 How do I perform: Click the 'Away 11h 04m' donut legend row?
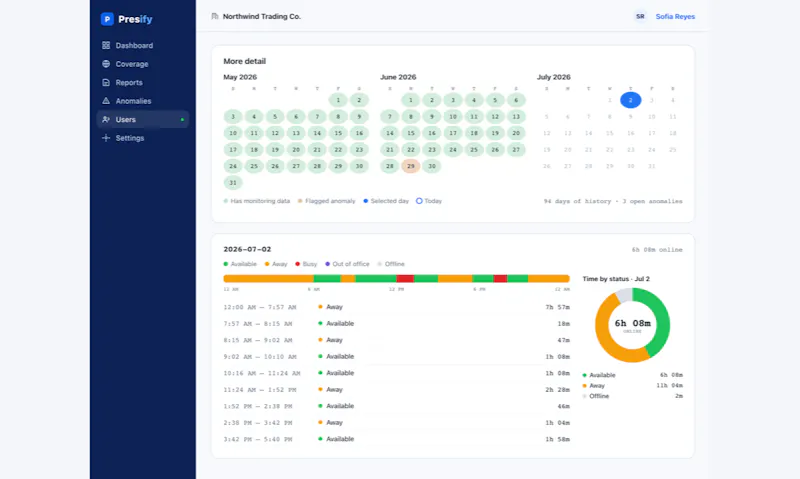pyautogui.click(x=632, y=386)
